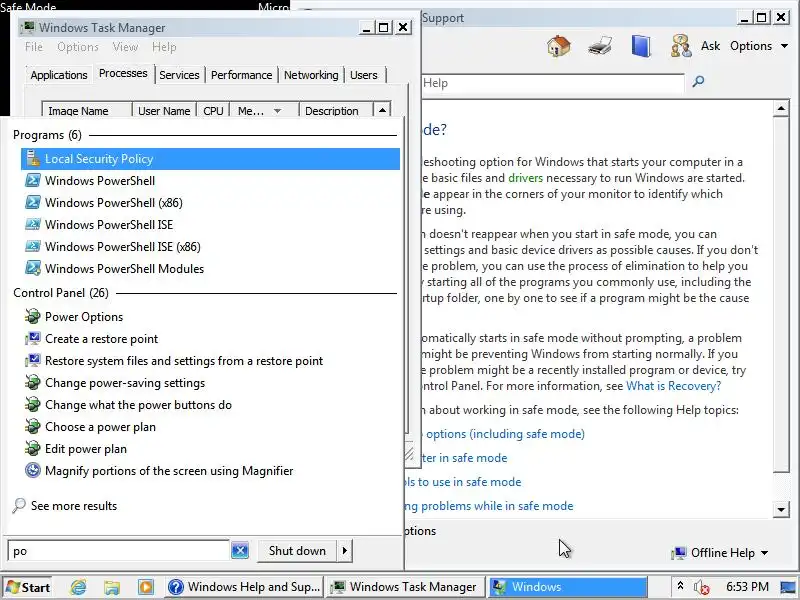Click the Start button

coord(29,587)
